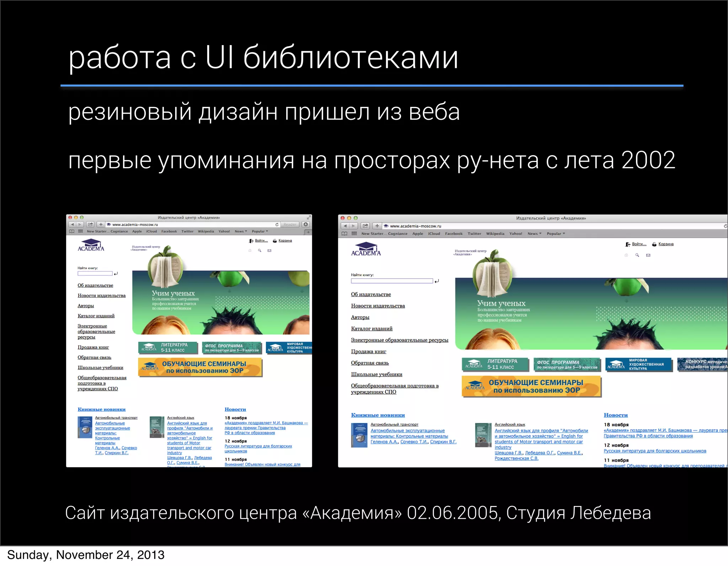Open Wikipedia bookmark in left window
The width and height of the screenshot is (728, 566).
click(206, 231)
